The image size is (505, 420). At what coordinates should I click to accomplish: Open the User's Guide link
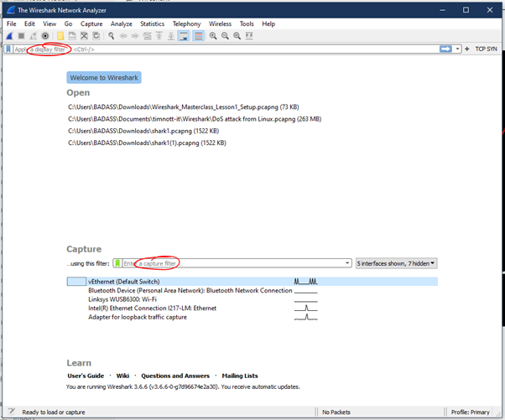(x=86, y=376)
